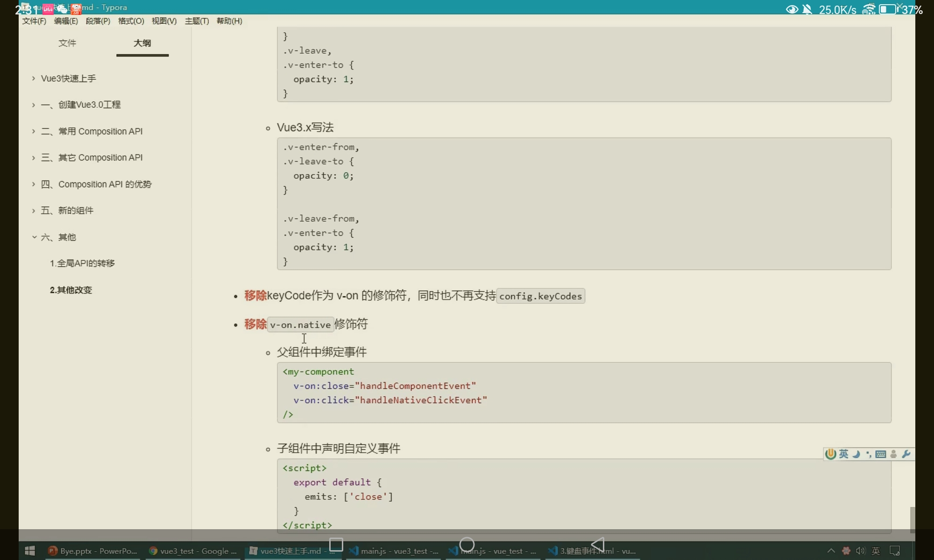The width and height of the screenshot is (934, 560).
Task: Click the IME logo icon
Action: [830, 454]
